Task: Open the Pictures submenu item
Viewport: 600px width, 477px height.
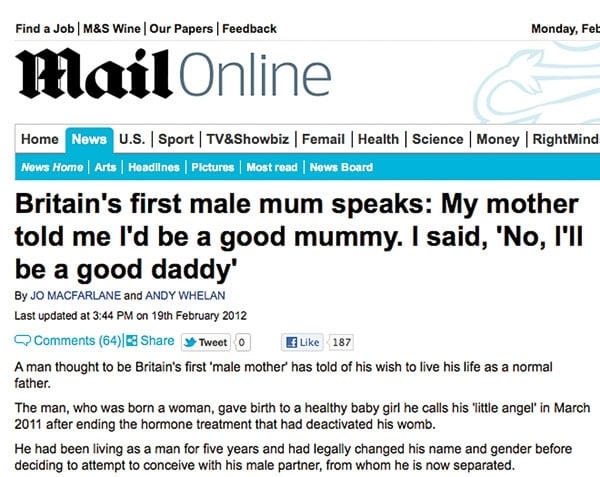Action: coord(211,167)
